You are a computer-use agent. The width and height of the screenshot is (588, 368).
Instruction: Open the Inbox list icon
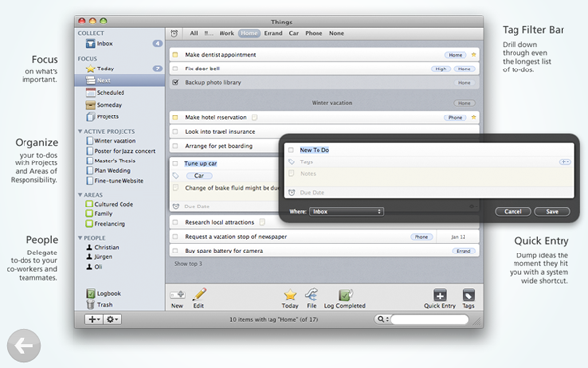coord(90,44)
